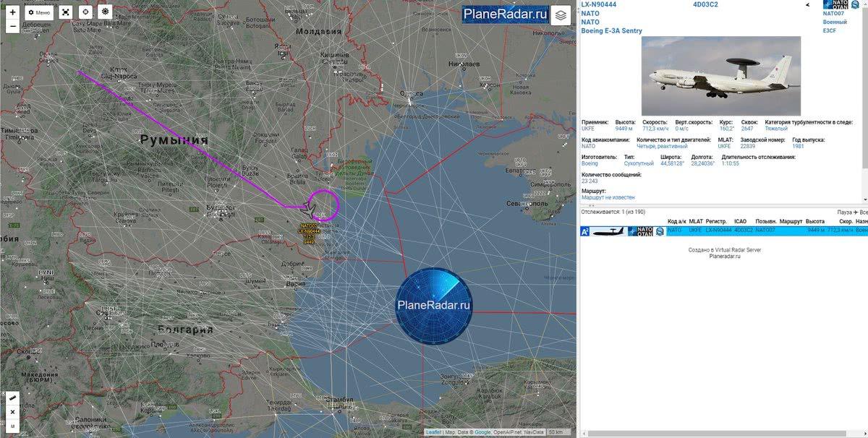Zoom out the map with minus button
Image resolution: width=868 pixels, height=438 pixels.
[12, 27]
